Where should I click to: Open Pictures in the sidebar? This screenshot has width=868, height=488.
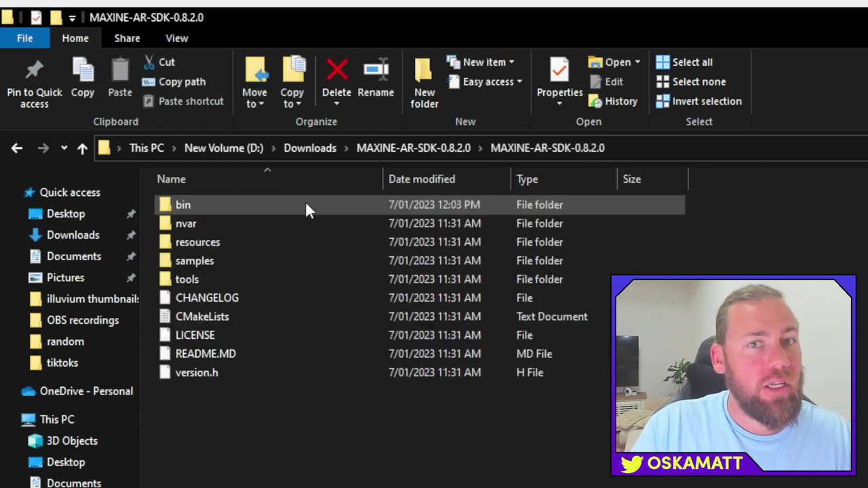point(65,278)
